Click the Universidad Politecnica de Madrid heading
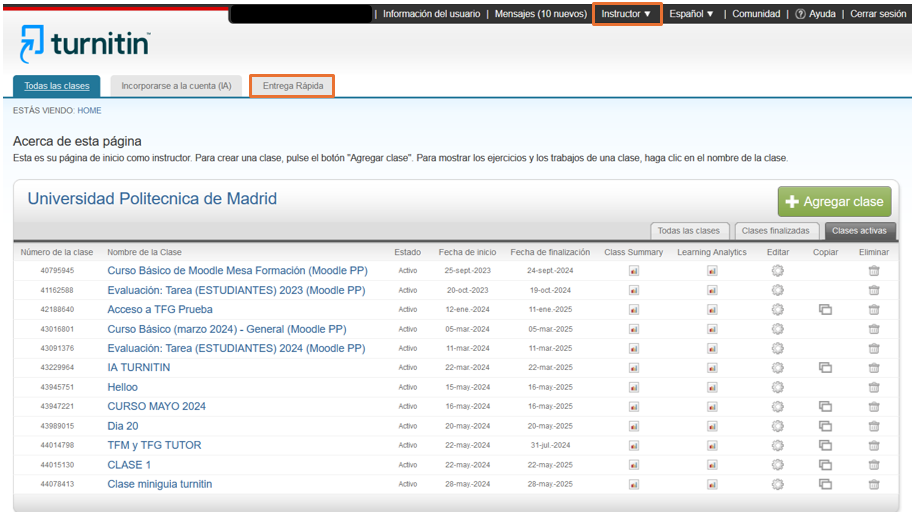Image resolution: width=914 pixels, height=513 pixels. pos(152,199)
